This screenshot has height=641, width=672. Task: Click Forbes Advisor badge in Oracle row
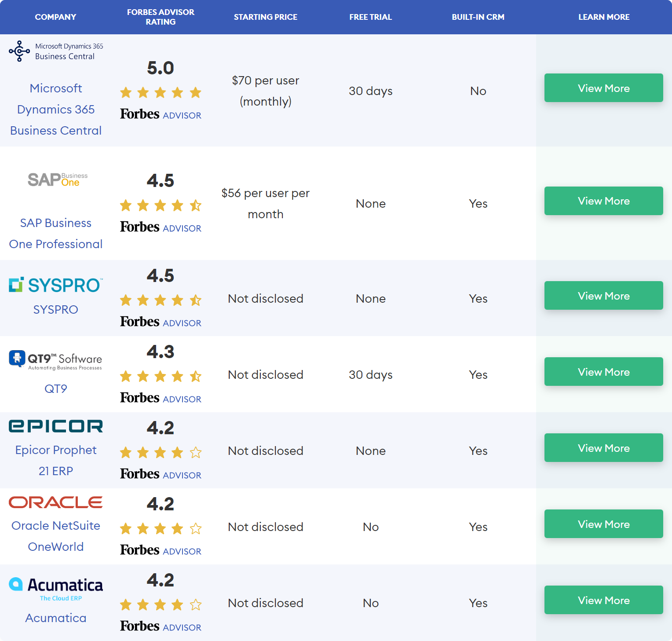(161, 550)
